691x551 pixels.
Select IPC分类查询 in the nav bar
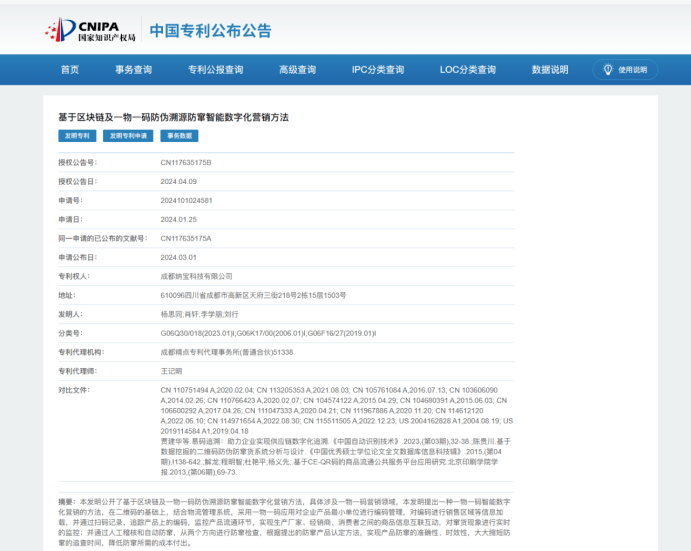(378, 70)
